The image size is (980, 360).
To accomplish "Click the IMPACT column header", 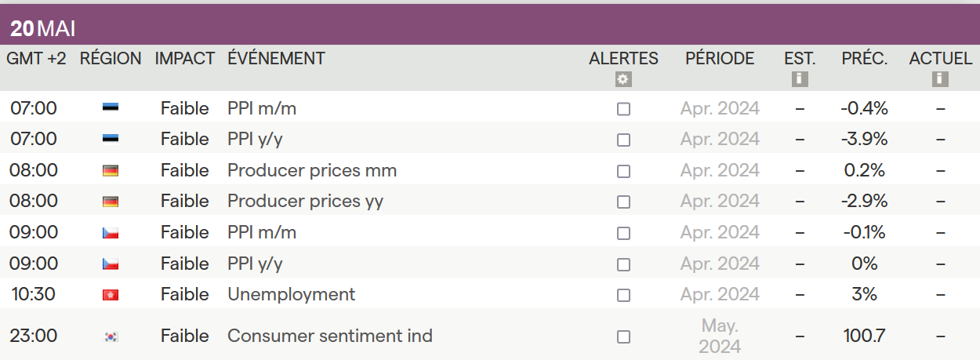I will (184, 58).
